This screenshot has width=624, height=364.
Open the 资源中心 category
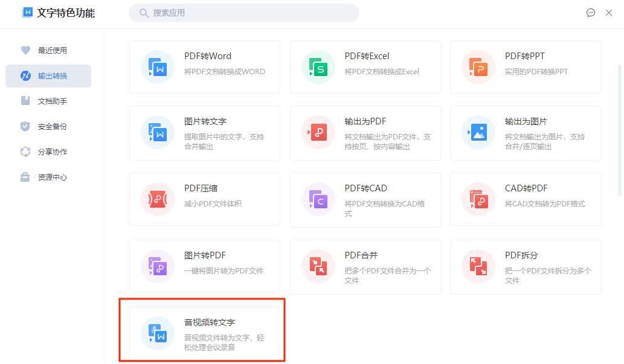[x=48, y=177]
